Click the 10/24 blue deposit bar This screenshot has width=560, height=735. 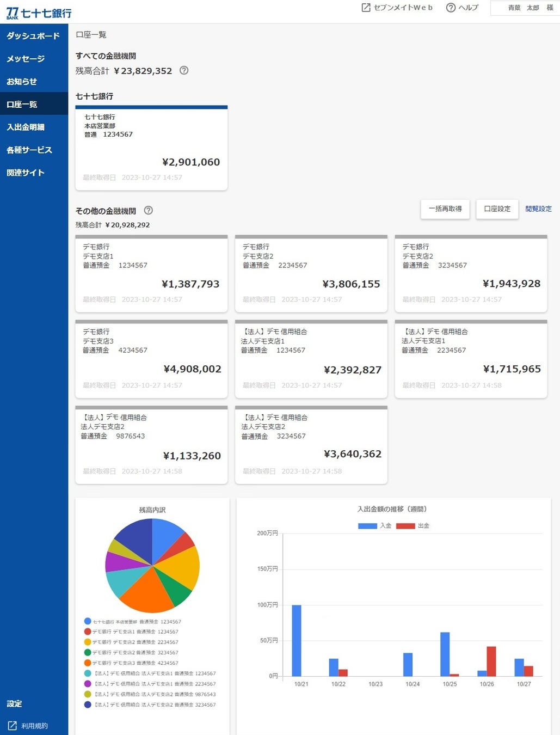(408, 664)
